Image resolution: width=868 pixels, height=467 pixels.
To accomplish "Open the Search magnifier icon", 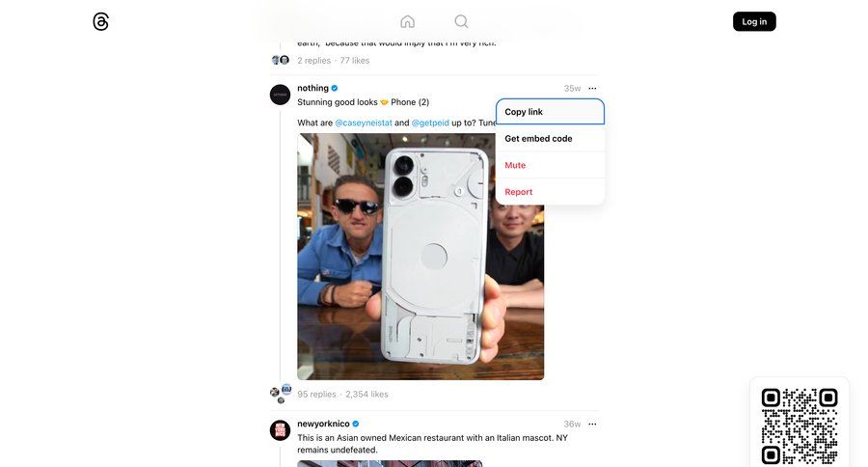I will pos(461,21).
